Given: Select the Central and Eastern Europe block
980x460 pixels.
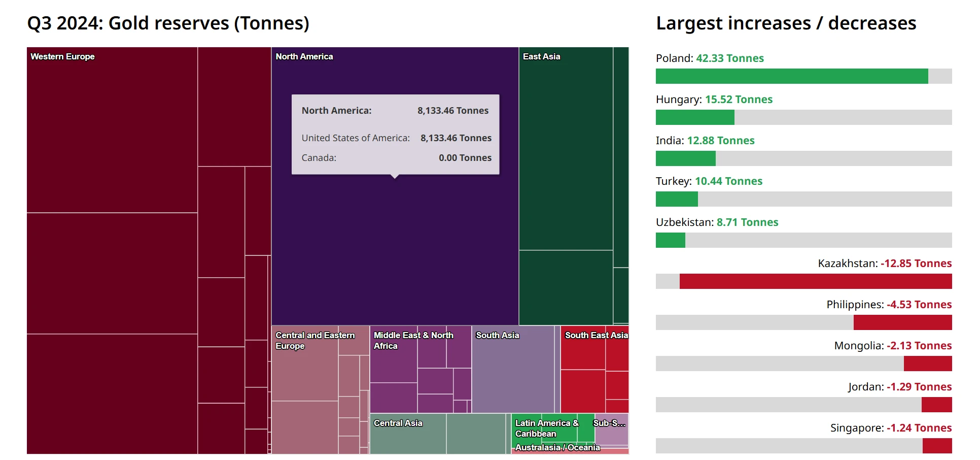Looking at the screenshot, I should 304,376.
